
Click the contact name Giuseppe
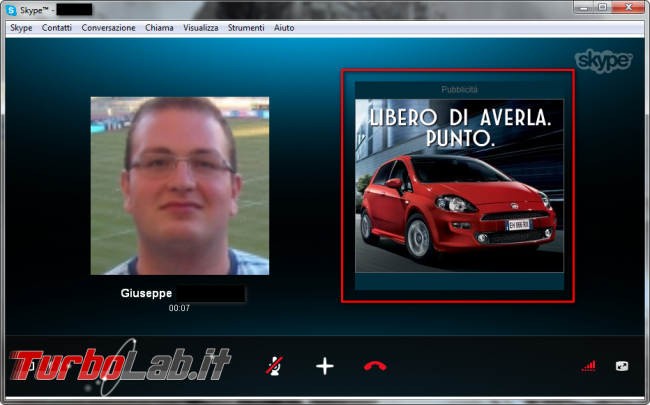(x=146, y=293)
